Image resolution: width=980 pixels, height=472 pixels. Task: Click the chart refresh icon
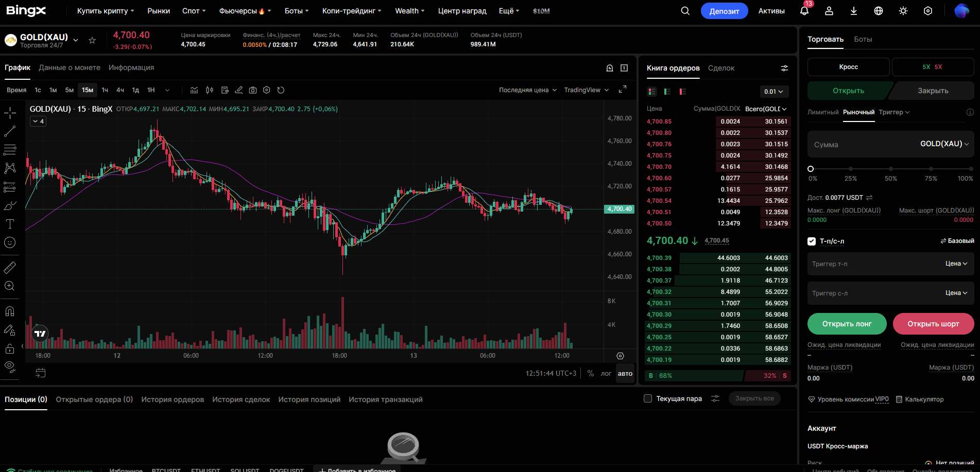coord(281,90)
